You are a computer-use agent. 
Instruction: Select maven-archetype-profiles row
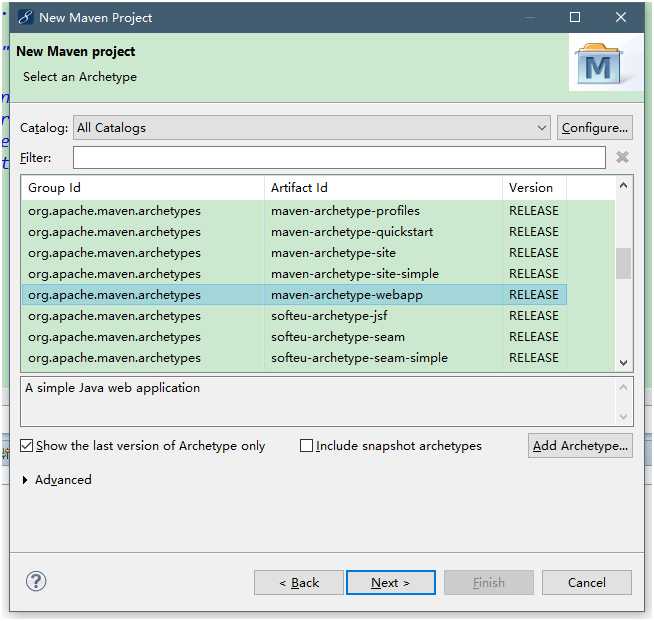pos(294,211)
